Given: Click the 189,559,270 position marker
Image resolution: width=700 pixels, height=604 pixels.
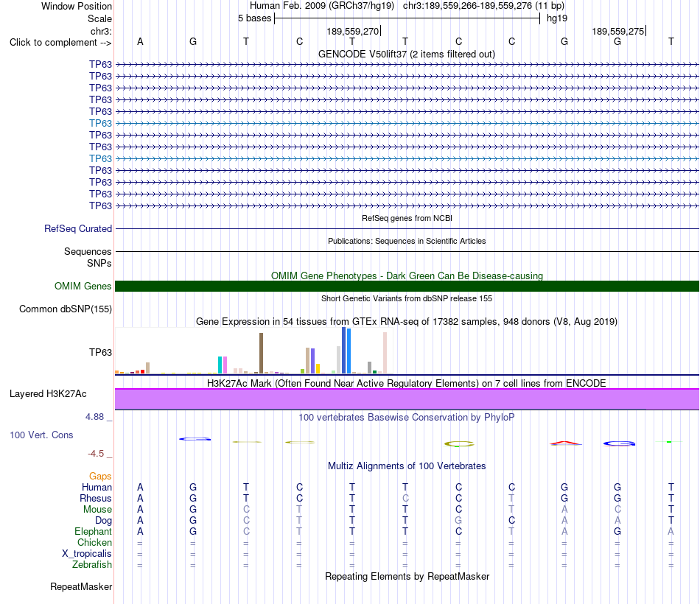Looking at the screenshot, I should pos(353,31).
